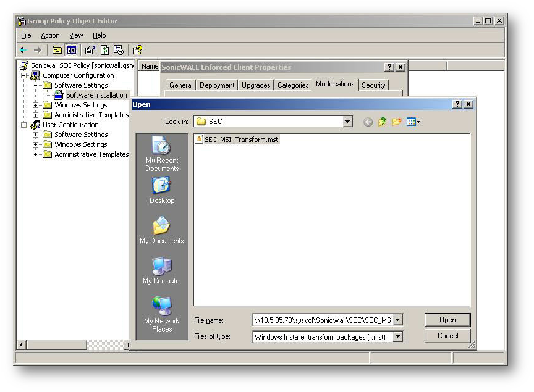Click the Export List toolbar icon
This screenshot has height=392, width=534.
pyautogui.click(x=118, y=50)
